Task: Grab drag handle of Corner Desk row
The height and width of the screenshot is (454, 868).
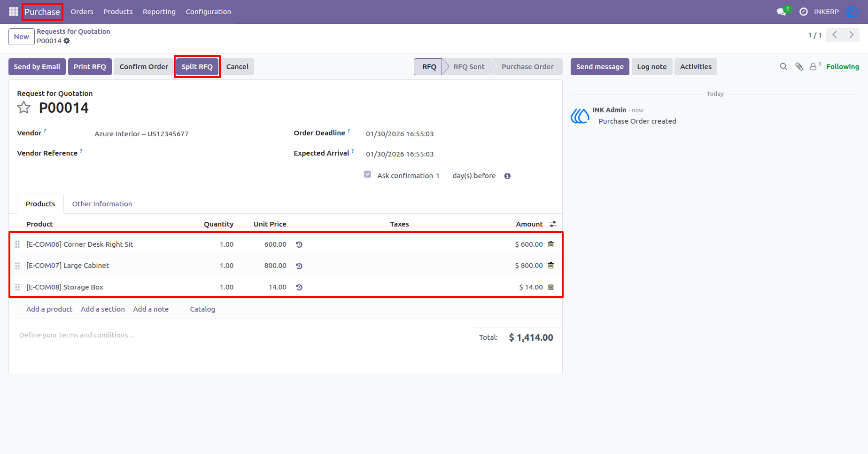Action: click(x=17, y=244)
